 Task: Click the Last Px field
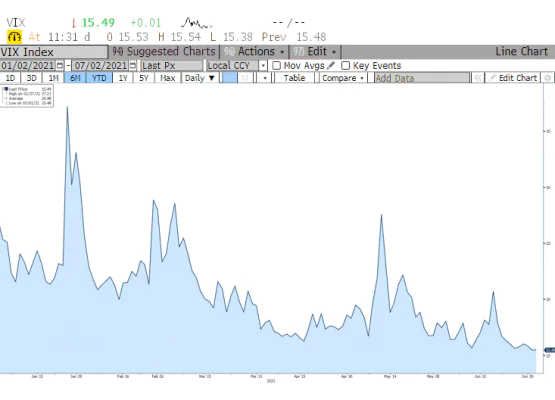tap(172, 65)
